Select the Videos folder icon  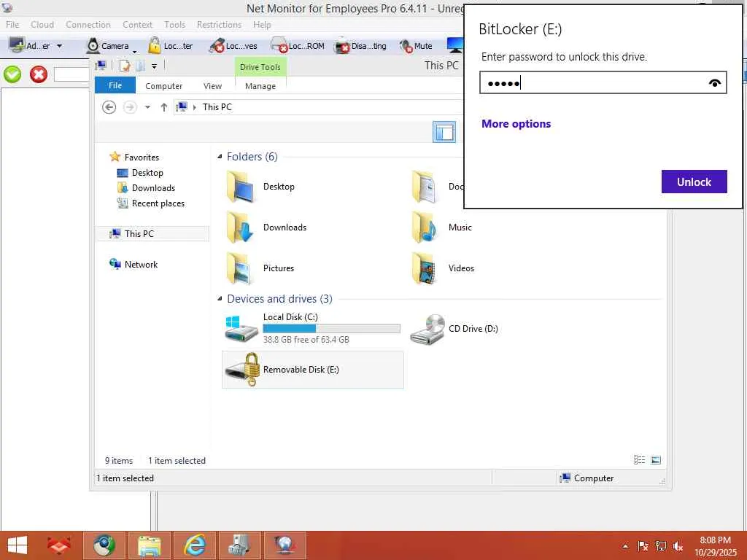(x=425, y=268)
